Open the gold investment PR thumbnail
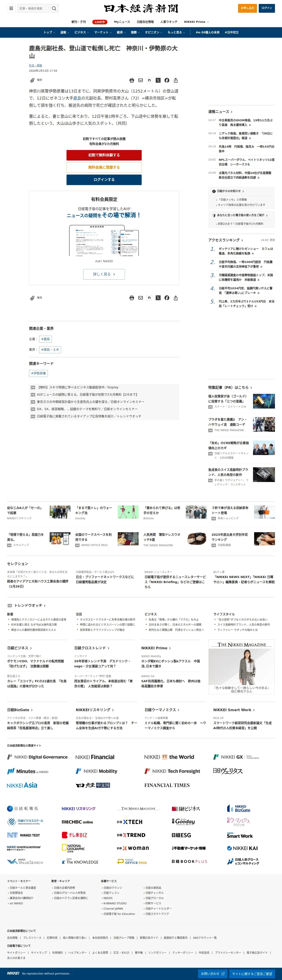Image resolution: width=282 pixels, height=980 pixels. tap(264, 401)
